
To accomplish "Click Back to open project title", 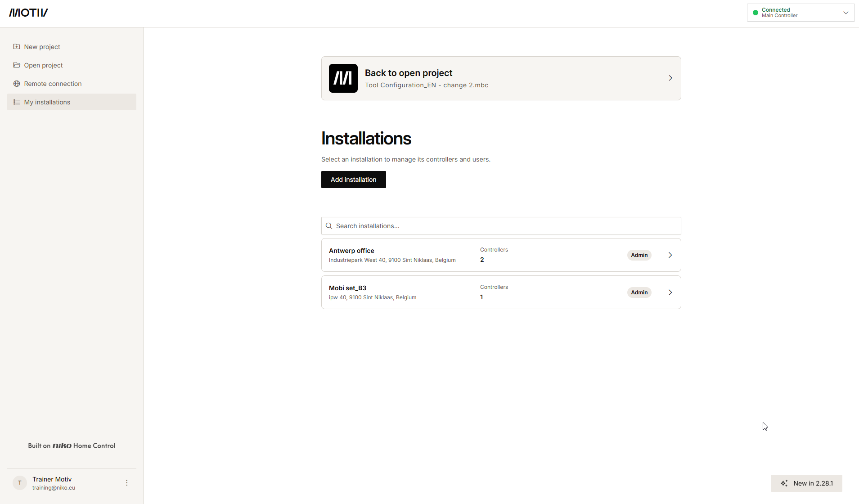I will (x=409, y=73).
